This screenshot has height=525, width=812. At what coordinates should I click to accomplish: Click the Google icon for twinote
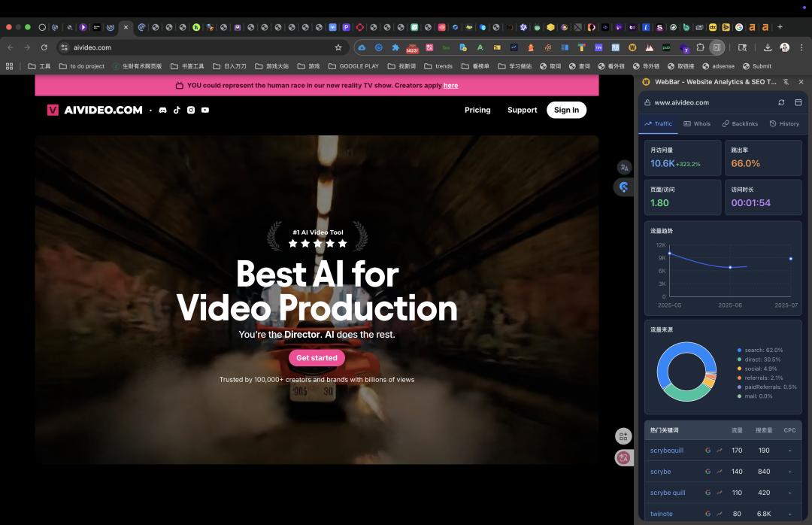[x=708, y=514]
